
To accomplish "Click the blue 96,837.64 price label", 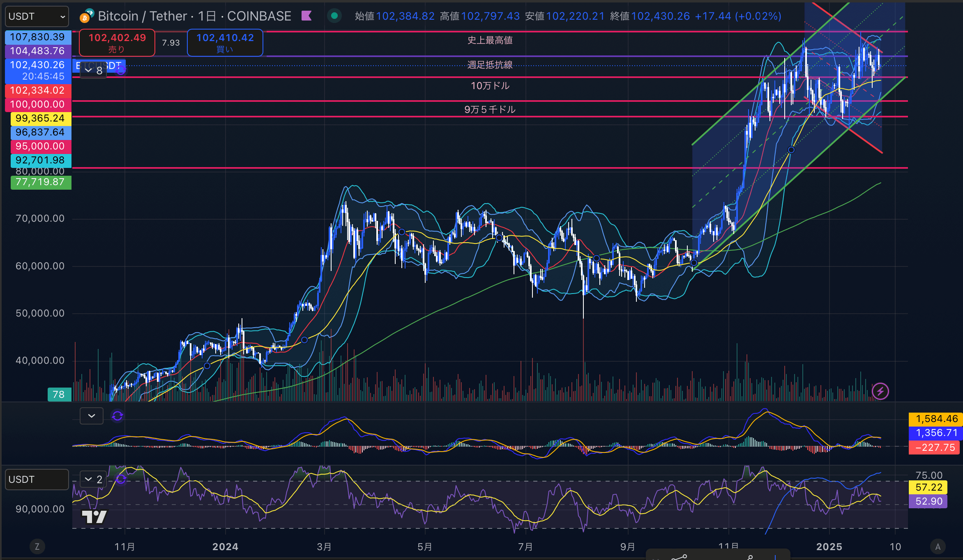I will (41, 132).
